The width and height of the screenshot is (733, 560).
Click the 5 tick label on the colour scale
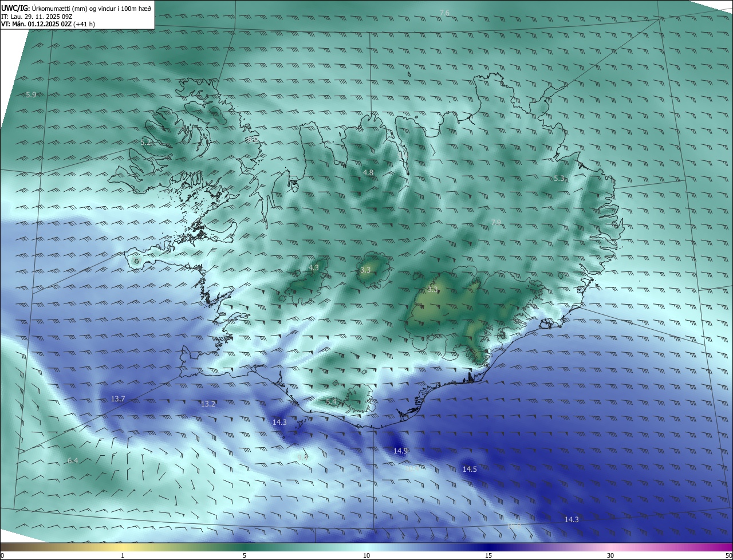tap(245, 555)
